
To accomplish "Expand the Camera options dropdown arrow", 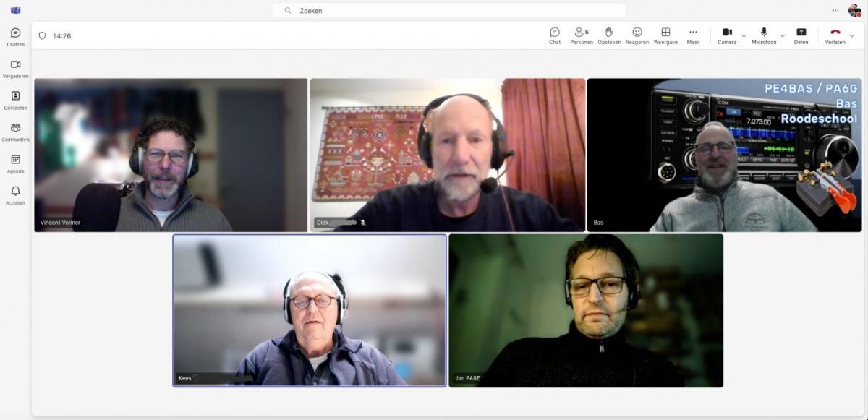I will point(744,35).
